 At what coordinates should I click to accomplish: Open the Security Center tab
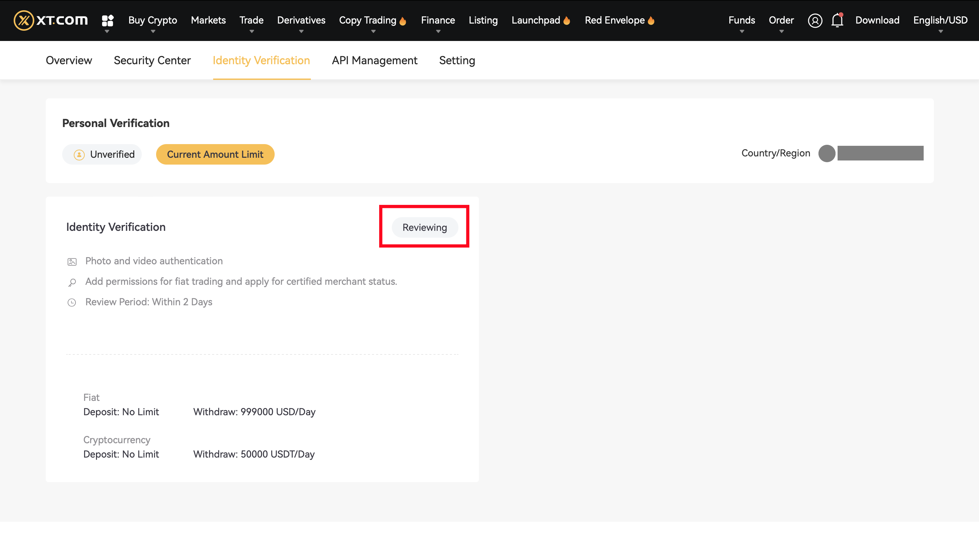[152, 60]
